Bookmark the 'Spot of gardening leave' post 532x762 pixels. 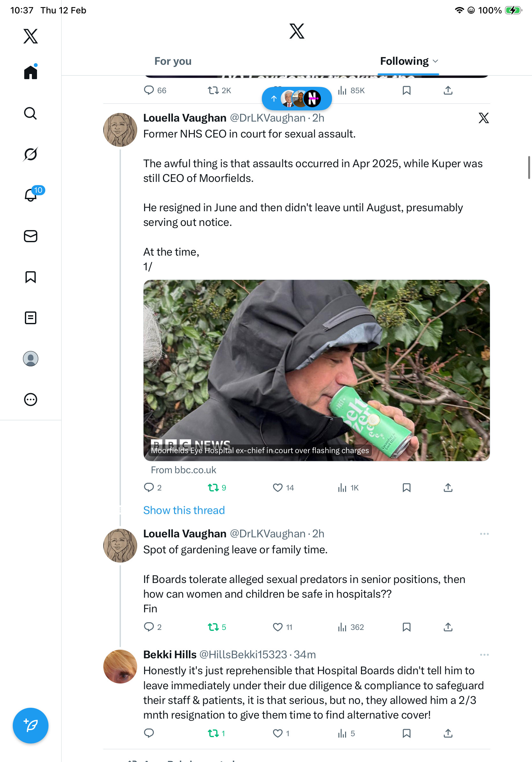click(x=406, y=627)
